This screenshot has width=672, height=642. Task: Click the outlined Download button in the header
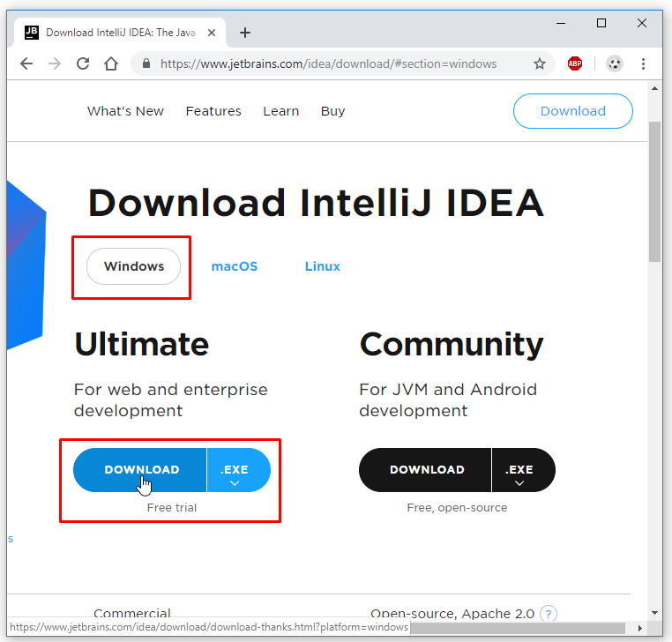pos(572,111)
